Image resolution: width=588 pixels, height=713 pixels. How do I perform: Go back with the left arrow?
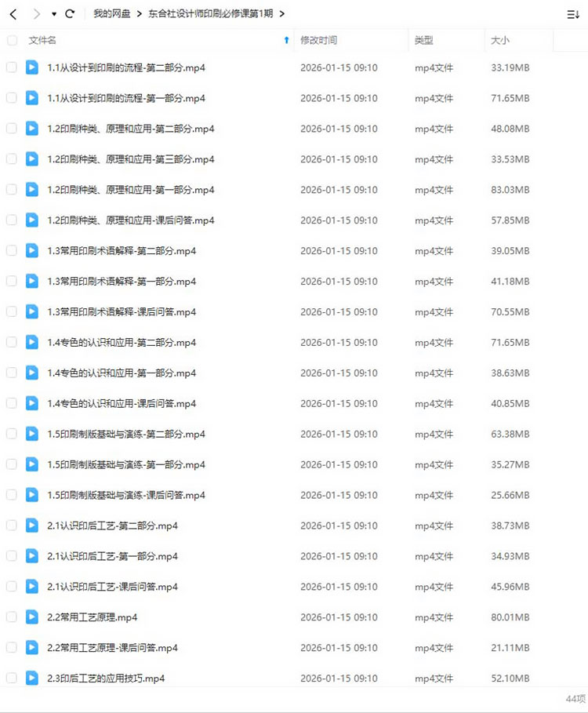click(x=13, y=15)
